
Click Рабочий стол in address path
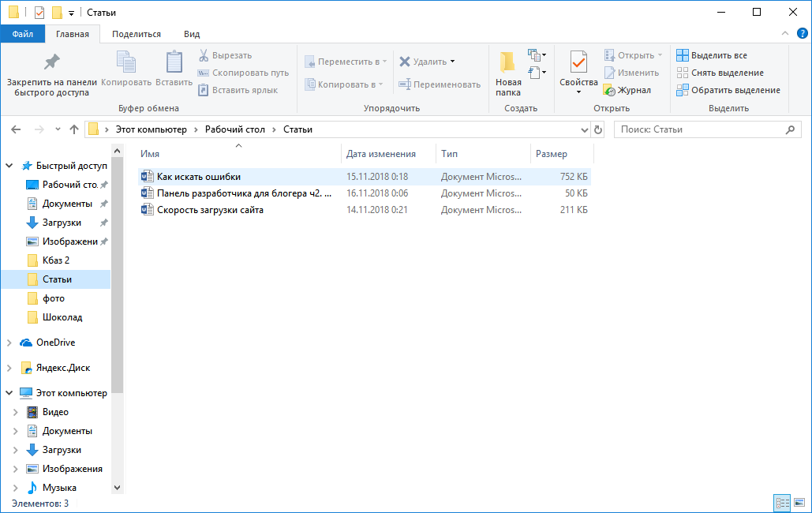pos(235,129)
